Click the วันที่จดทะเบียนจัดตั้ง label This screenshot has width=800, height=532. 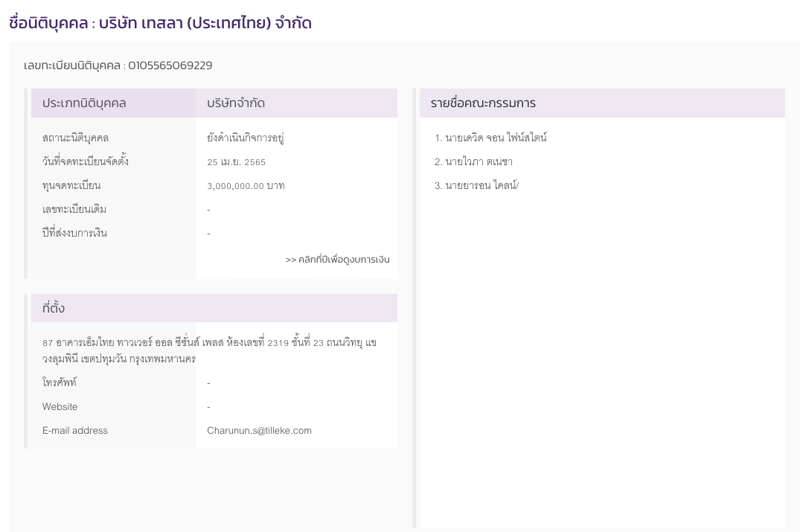pyautogui.click(x=85, y=161)
